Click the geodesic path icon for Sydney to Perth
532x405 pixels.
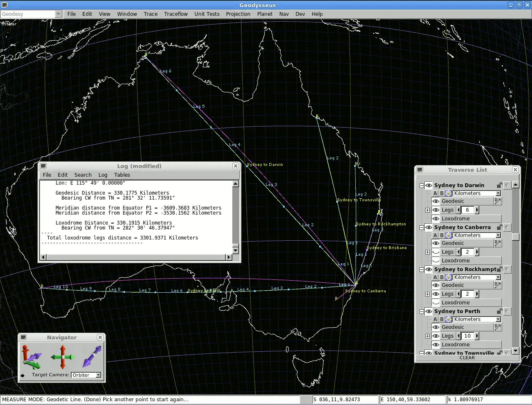click(x=498, y=327)
